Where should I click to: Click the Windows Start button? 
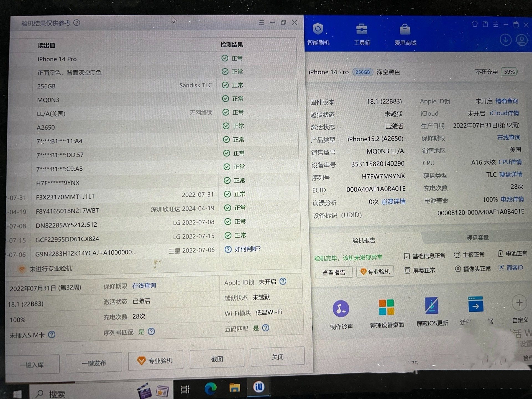tap(17, 394)
